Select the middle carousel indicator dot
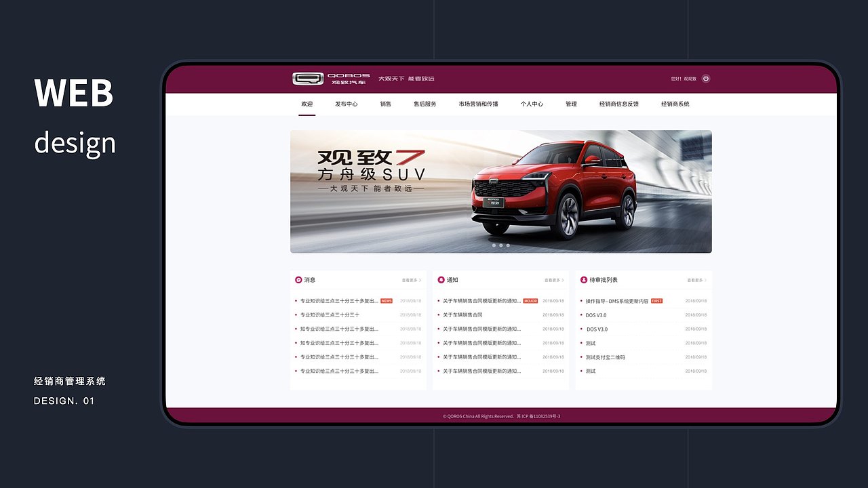The width and height of the screenshot is (868, 488). (x=501, y=245)
